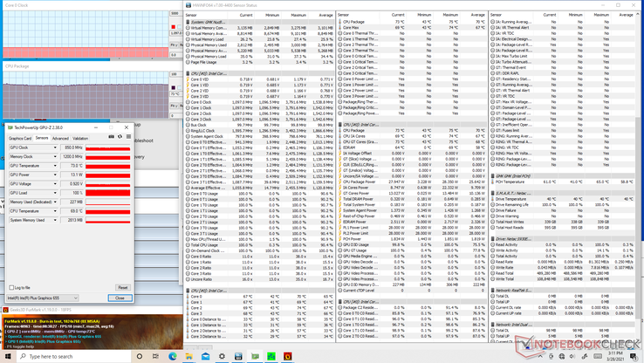644x363 pixels.
Task: Show hidden system tray icons
Action: [x=540, y=356]
